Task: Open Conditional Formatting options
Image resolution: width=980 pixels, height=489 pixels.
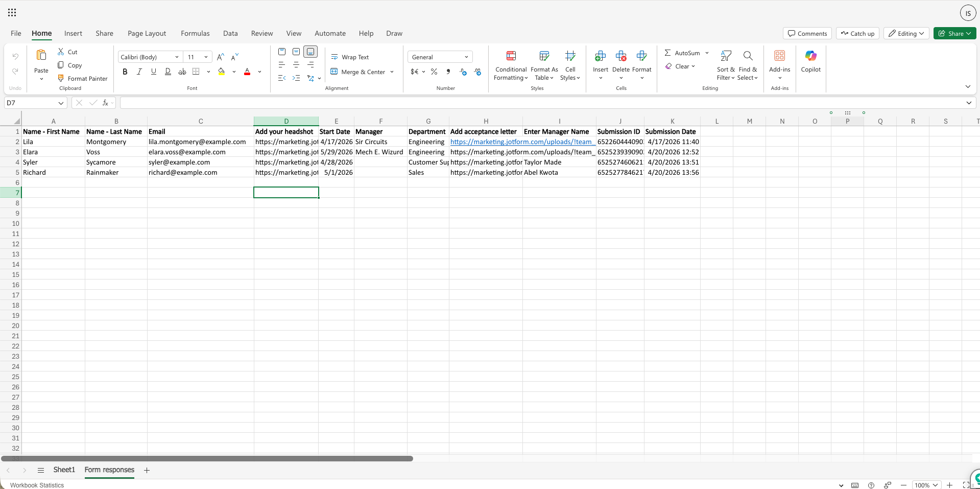Action: (510, 65)
